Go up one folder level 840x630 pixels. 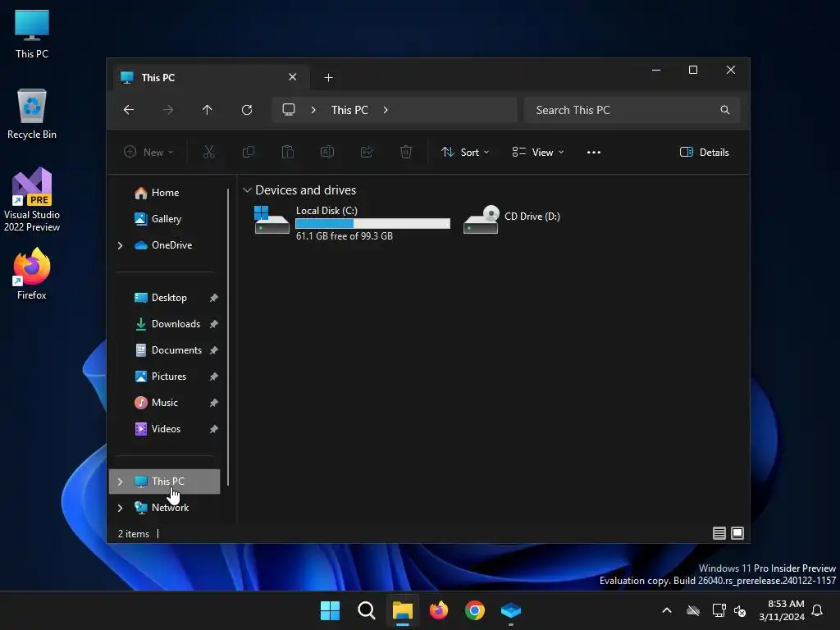[208, 110]
